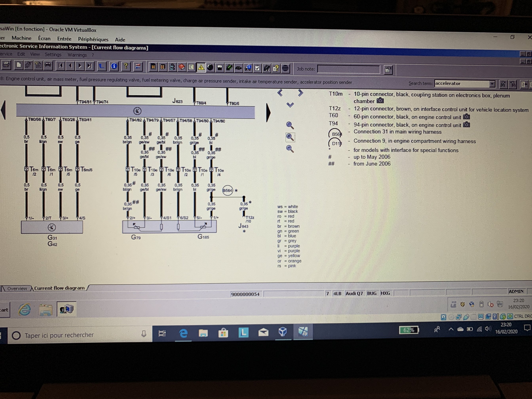Click the yellow question mark help icon
This screenshot has height=399, width=532.
tap(126, 66)
